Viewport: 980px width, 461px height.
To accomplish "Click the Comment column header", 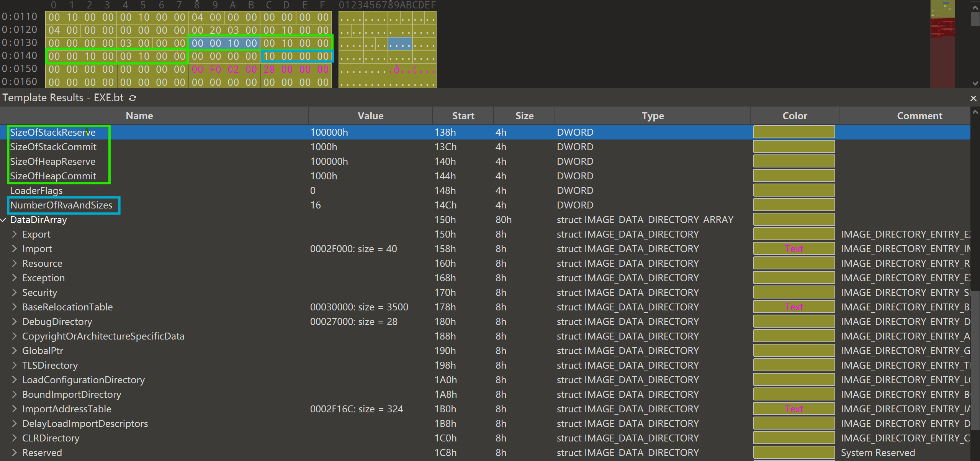I will tap(919, 116).
